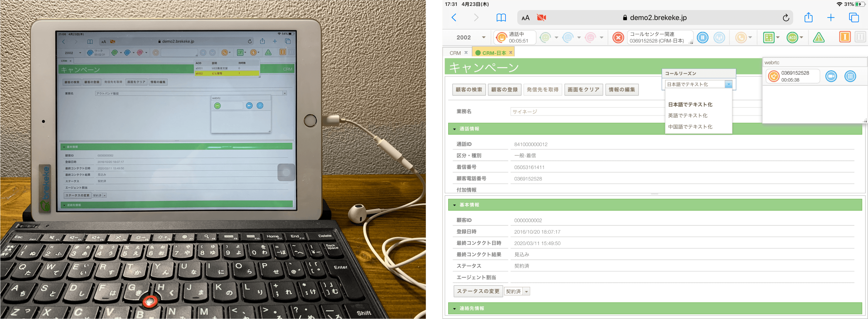
Task: Click the orange 通話中 status icon in the right screenshot
Action: coord(502,37)
